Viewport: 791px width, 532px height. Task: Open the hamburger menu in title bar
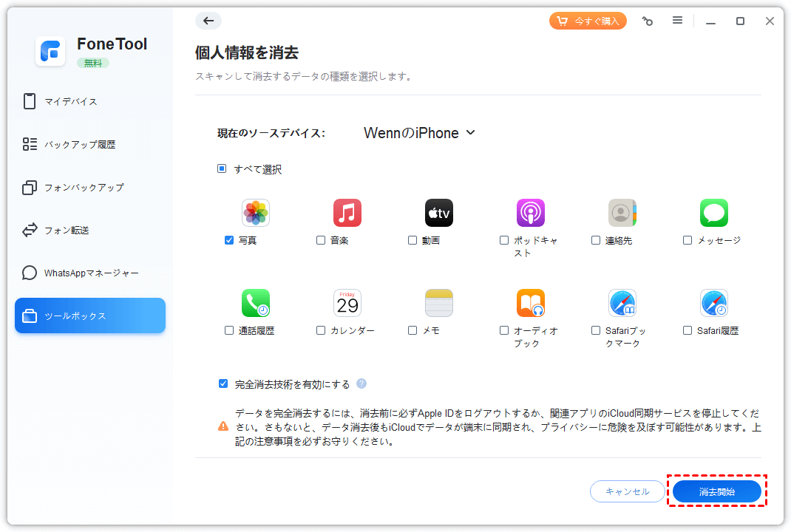[x=677, y=21]
